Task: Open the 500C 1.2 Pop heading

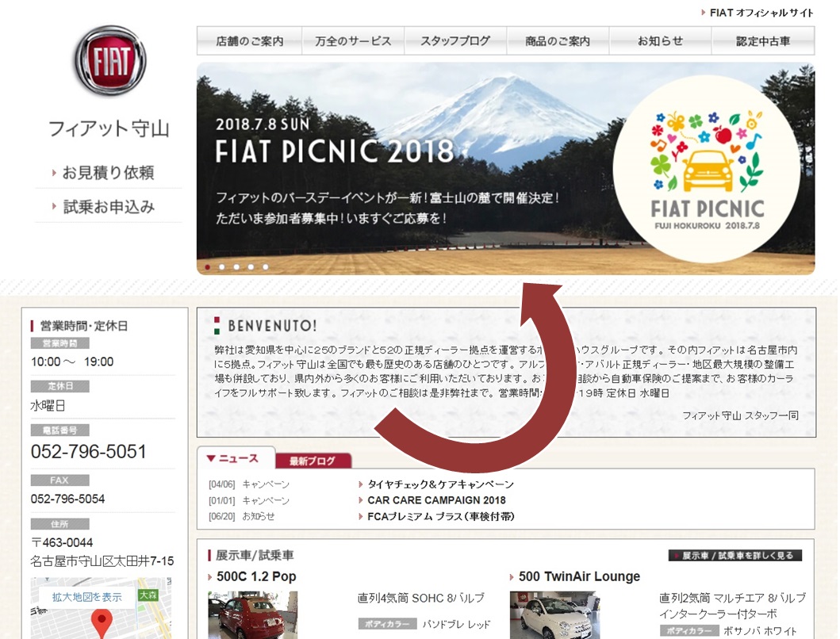Action: pyautogui.click(x=256, y=577)
